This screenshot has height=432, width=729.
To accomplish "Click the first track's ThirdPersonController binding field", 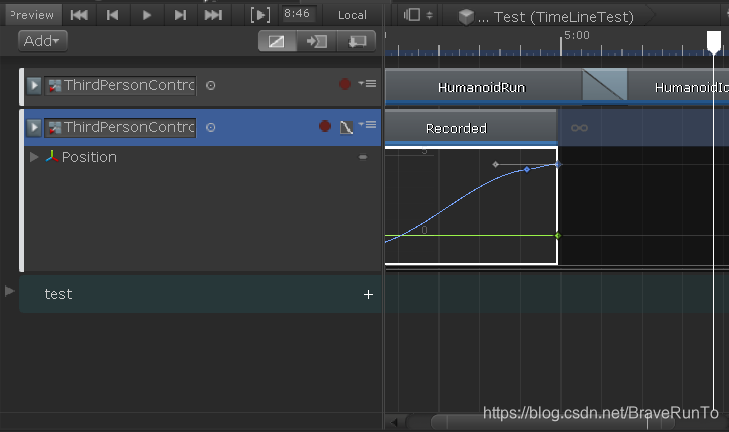I will [x=120, y=86].
